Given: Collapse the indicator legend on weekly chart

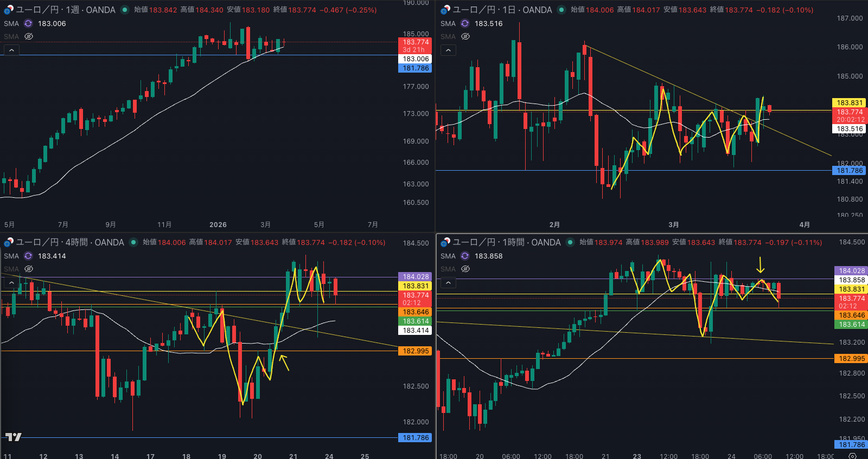Looking at the screenshot, I should coord(11,50).
